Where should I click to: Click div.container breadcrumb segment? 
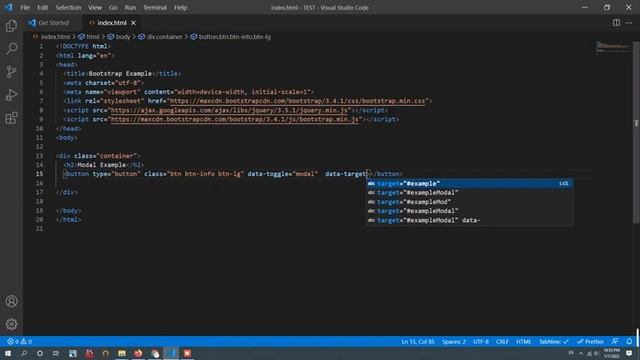164,37
